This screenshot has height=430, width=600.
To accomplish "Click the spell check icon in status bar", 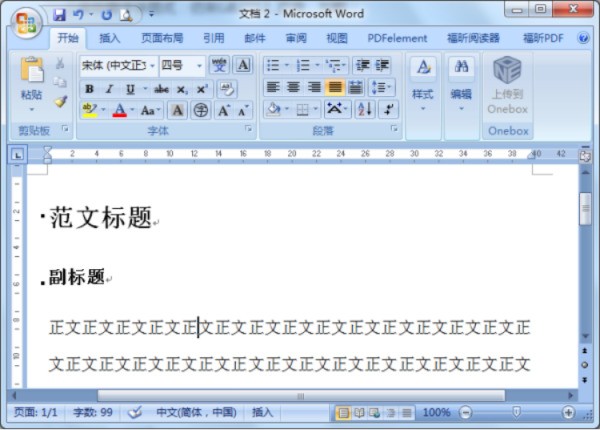I will point(135,412).
